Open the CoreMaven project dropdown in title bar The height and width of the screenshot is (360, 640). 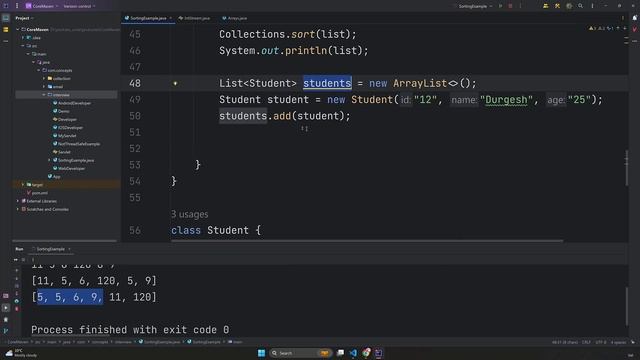pos(42,6)
